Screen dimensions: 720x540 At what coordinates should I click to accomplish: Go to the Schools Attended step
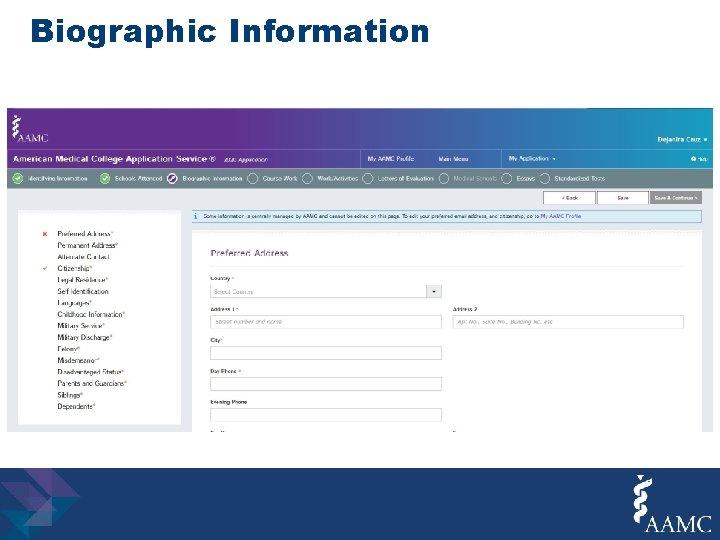tap(138, 179)
